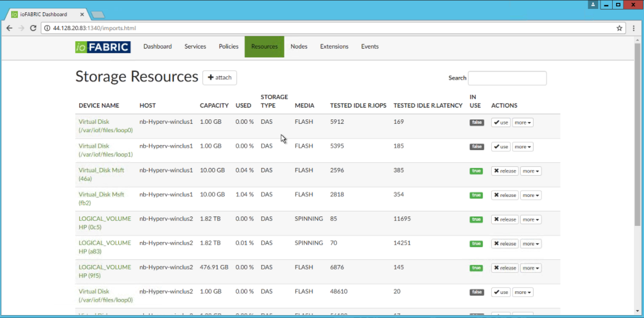Screen dimensions: 644x318
Task: Click the ioFABRIC Dashboard tab favicon
Action: (x=14, y=15)
